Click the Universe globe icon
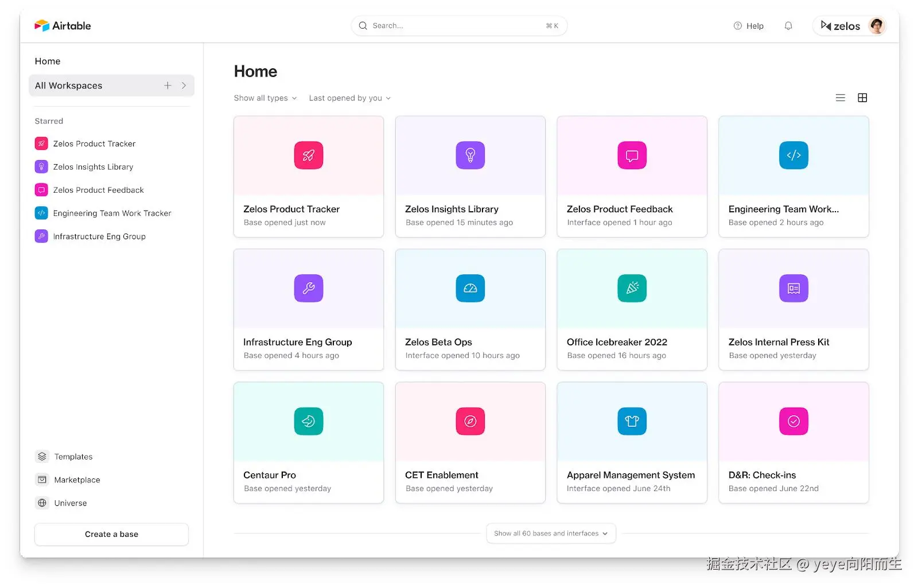 pos(42,503)
